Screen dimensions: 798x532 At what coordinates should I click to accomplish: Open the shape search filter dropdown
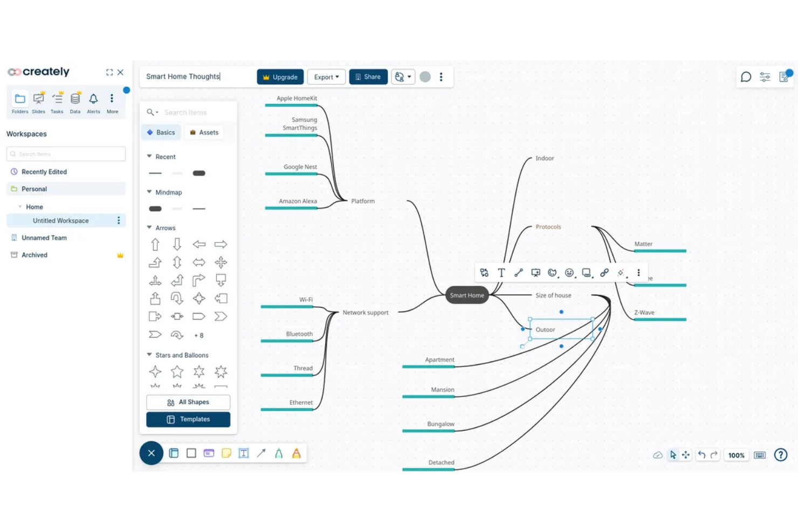(x=153, y=112)
